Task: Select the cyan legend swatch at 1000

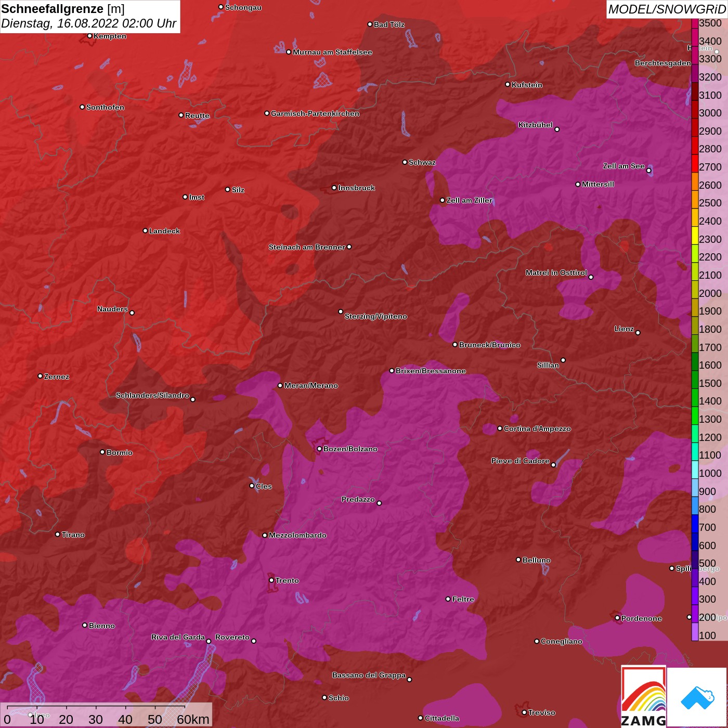Action: (695, 469)
